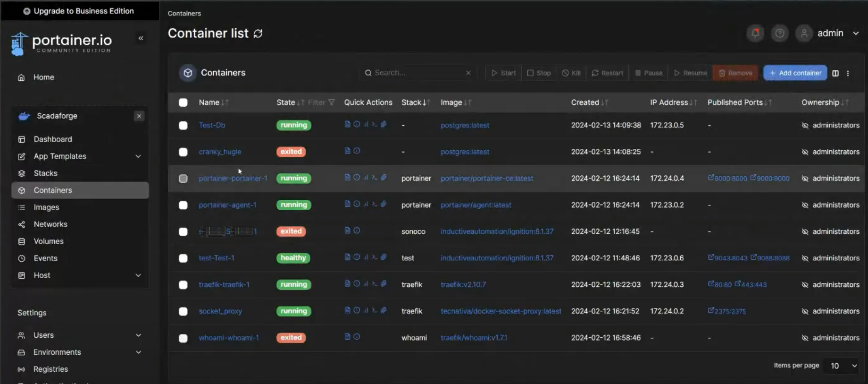Open exec console icon for Test-Db container
This screenshot has width=868, height=384.
tap(375, 124)
